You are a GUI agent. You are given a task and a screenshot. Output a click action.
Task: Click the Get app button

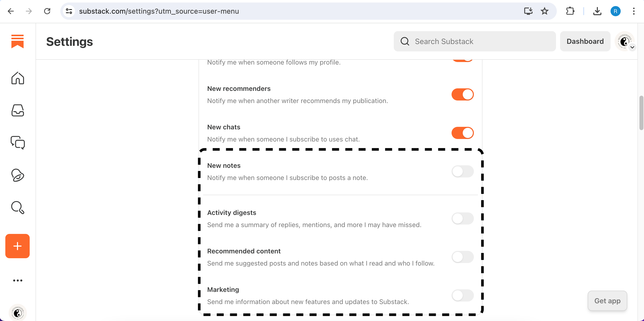(607, 301)
